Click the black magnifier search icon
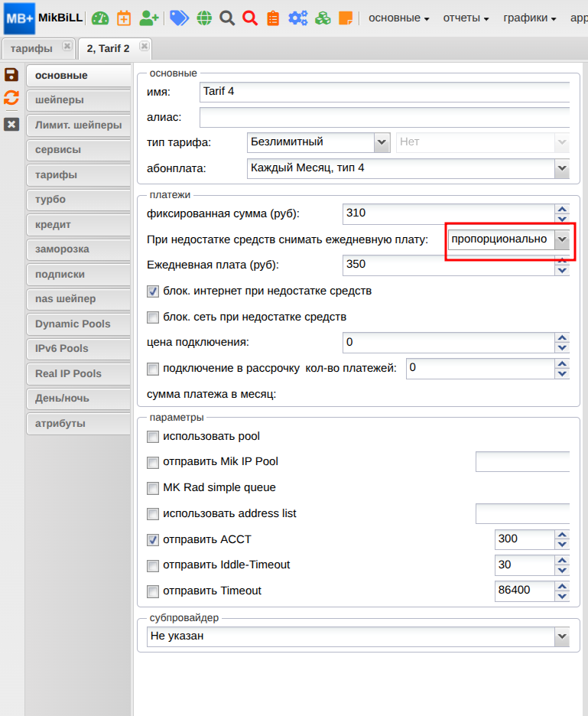 click(x=227, y=18)
